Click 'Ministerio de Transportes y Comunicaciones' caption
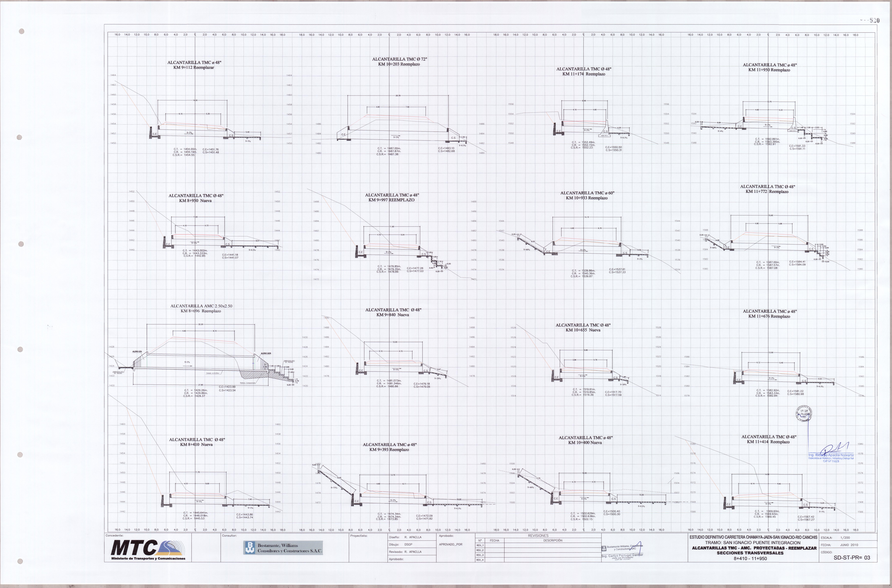Viewport: 892px width, 588px height. pos(148,559)
